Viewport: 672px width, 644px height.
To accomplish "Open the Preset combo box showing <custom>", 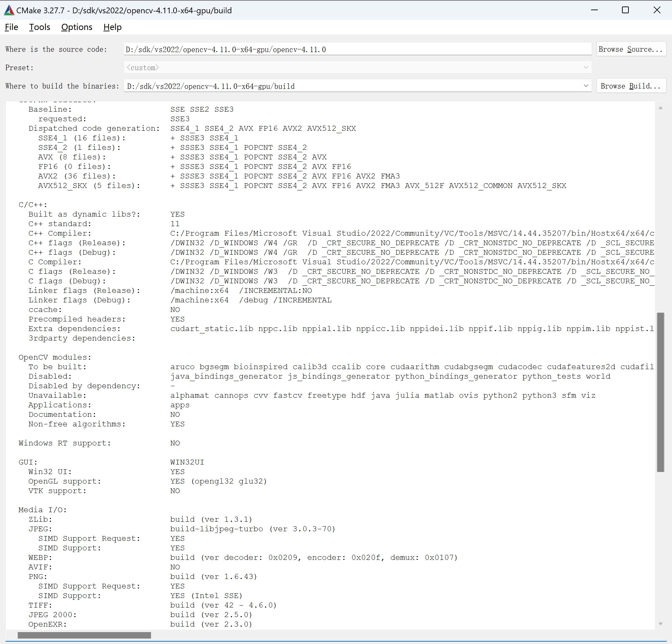I will tap(357, 67).
